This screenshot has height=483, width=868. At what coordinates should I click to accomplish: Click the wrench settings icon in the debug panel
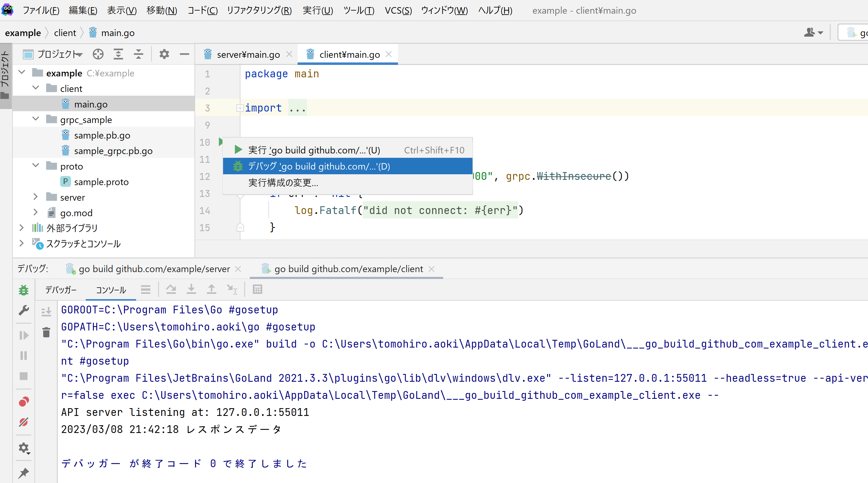(24, 310)
